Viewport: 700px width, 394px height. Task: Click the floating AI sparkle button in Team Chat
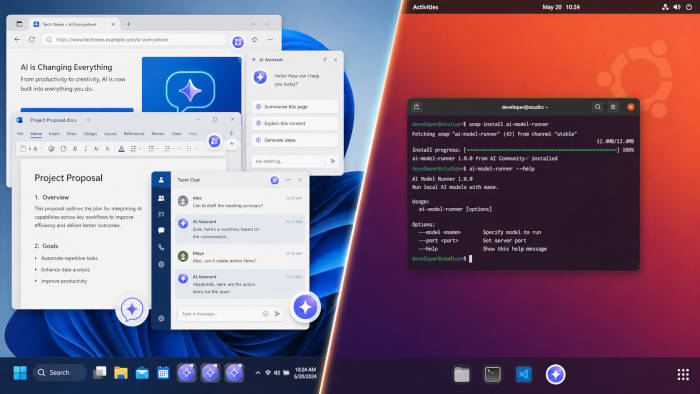(x=305, y=307)
